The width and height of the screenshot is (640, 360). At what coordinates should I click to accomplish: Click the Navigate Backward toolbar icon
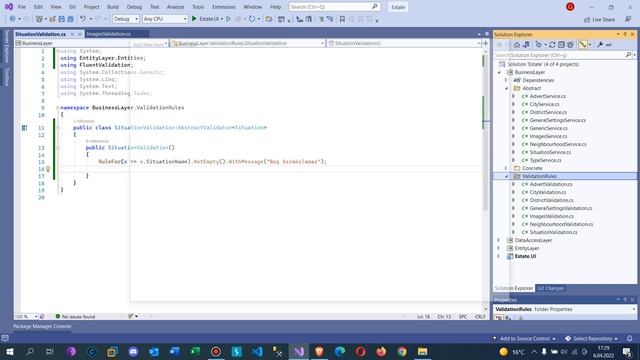(12, 19)
